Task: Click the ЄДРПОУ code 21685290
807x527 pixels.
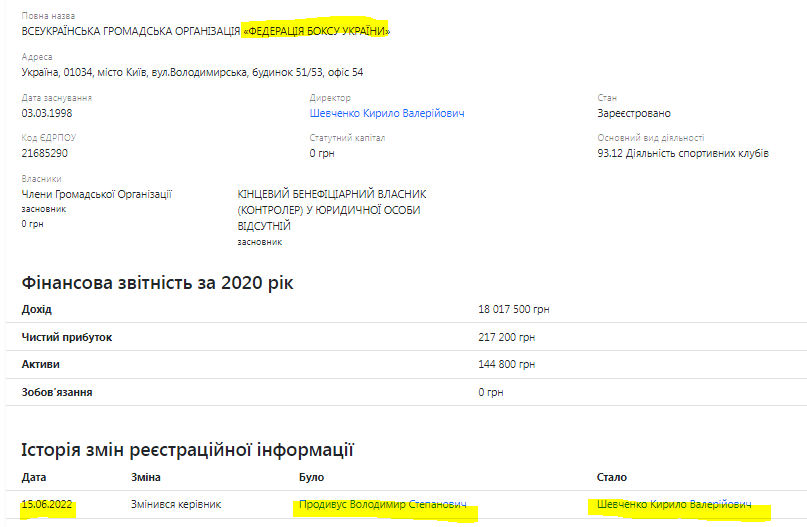Action: [45, 153]
